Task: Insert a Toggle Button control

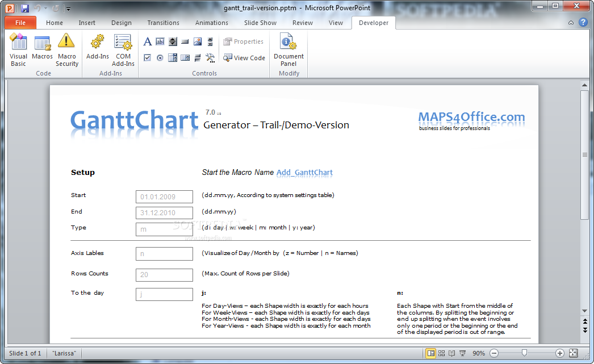Action: tap(198, 57)
